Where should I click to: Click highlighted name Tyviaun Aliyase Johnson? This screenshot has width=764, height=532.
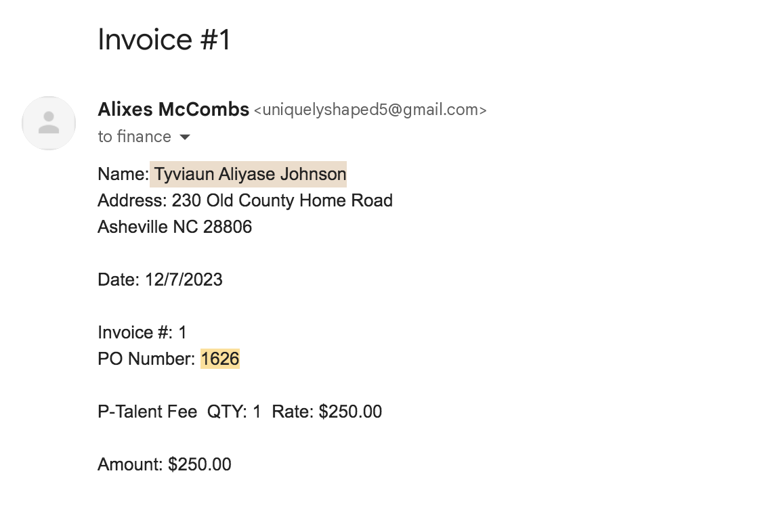click(250, 174)
